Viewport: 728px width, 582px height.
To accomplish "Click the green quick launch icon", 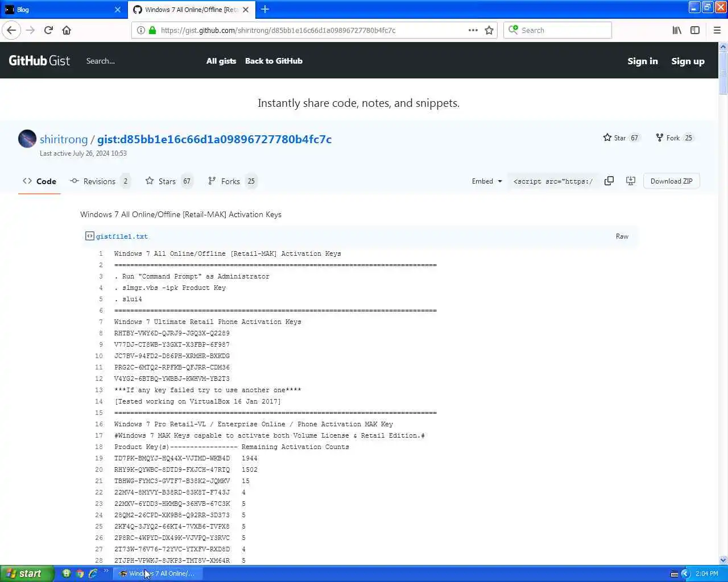I will (x=67, y=573).
